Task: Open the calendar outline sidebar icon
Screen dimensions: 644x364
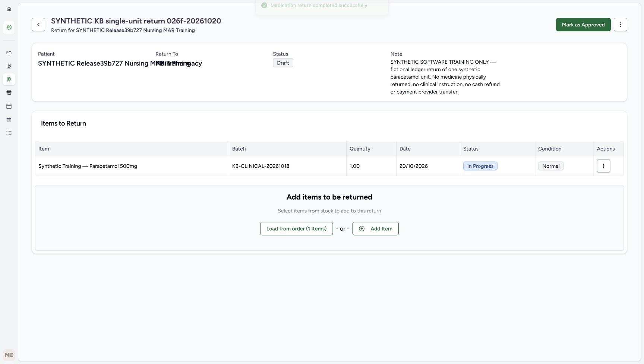Action: point(9,106)
